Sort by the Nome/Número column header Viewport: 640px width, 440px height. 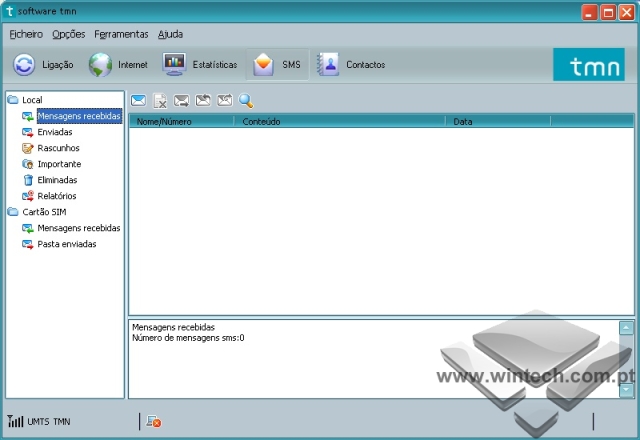click(x=182, y=122)
